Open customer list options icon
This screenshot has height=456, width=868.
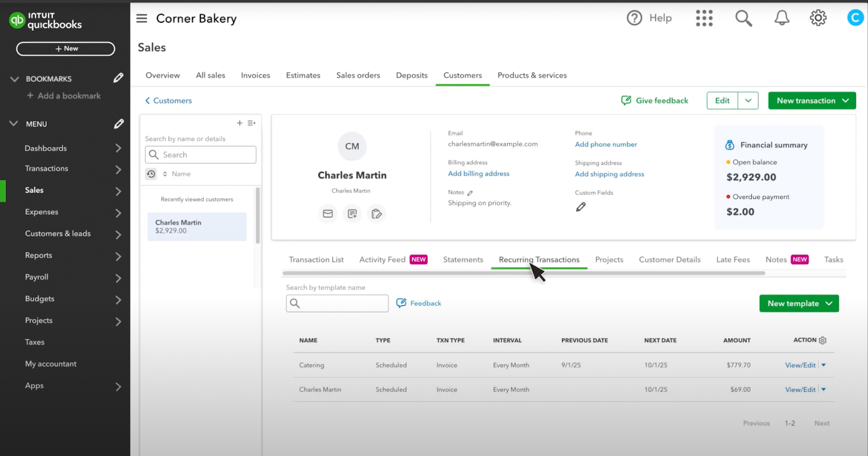[x=251, y=123]
